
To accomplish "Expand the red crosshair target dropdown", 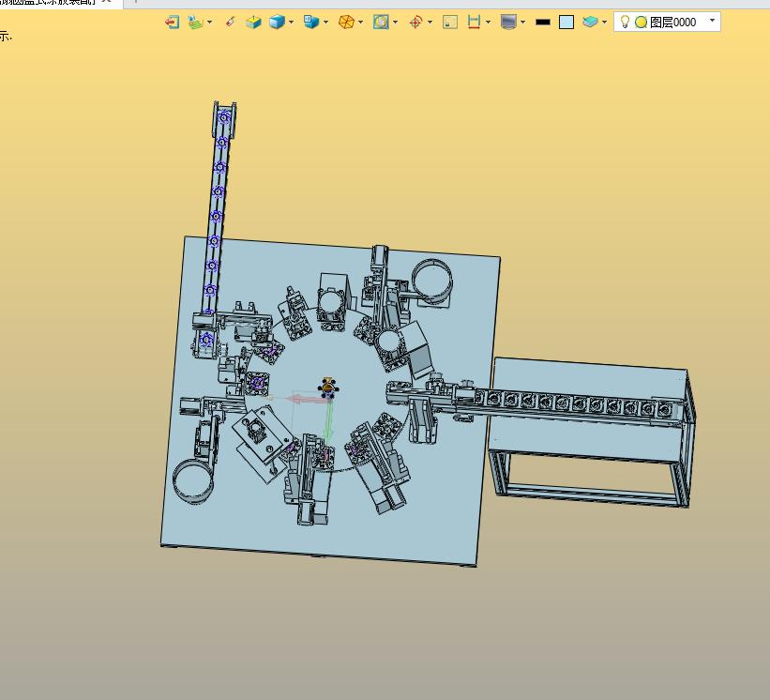I will [430, 23].
